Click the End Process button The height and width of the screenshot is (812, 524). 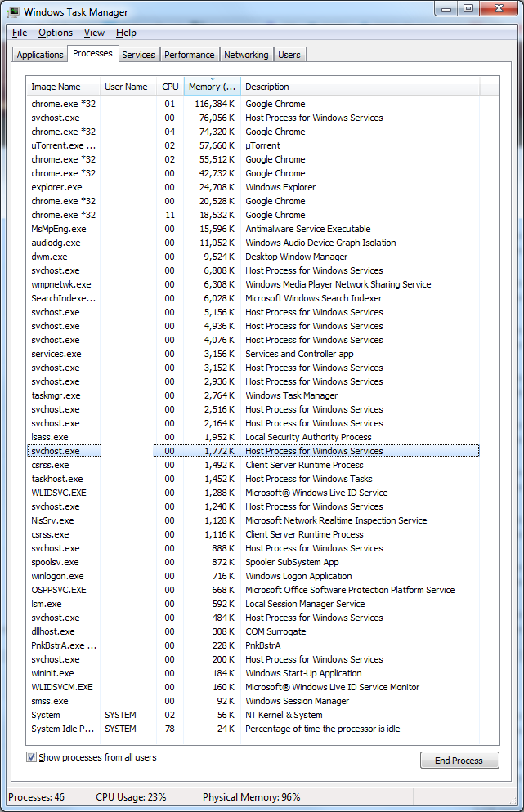459,761
